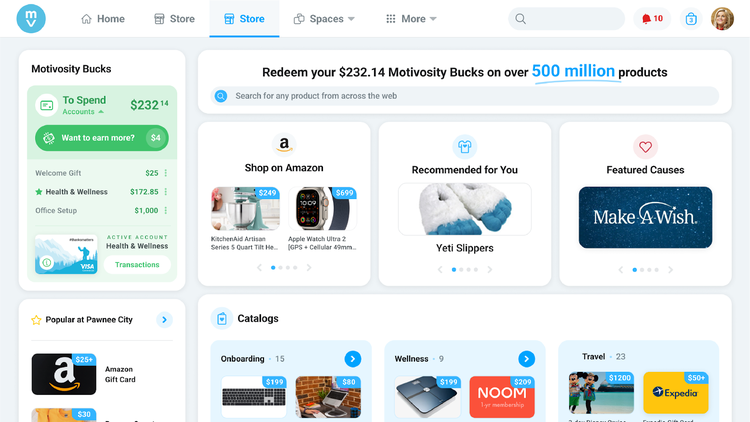The image size is (750, 422).
Task: Click the Amazon logo above Shop on Amazon
Action: pyautogui.click(x=284, y=144)
